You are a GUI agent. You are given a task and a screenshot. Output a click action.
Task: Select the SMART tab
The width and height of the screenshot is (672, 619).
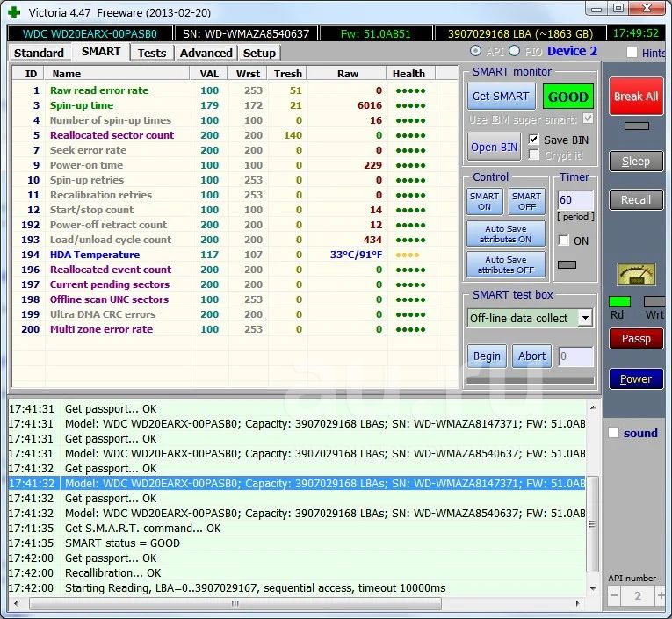coord(101,52)
